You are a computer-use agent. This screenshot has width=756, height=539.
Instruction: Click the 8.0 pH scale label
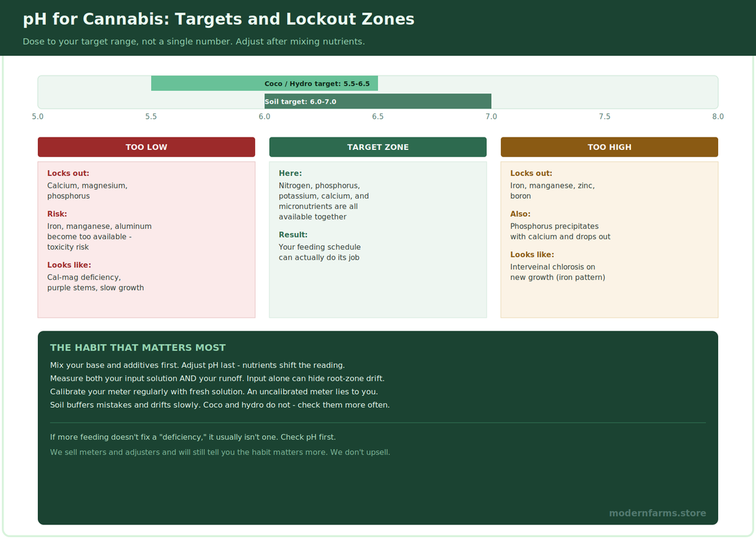pyautogui.click(x=718, y=117)
